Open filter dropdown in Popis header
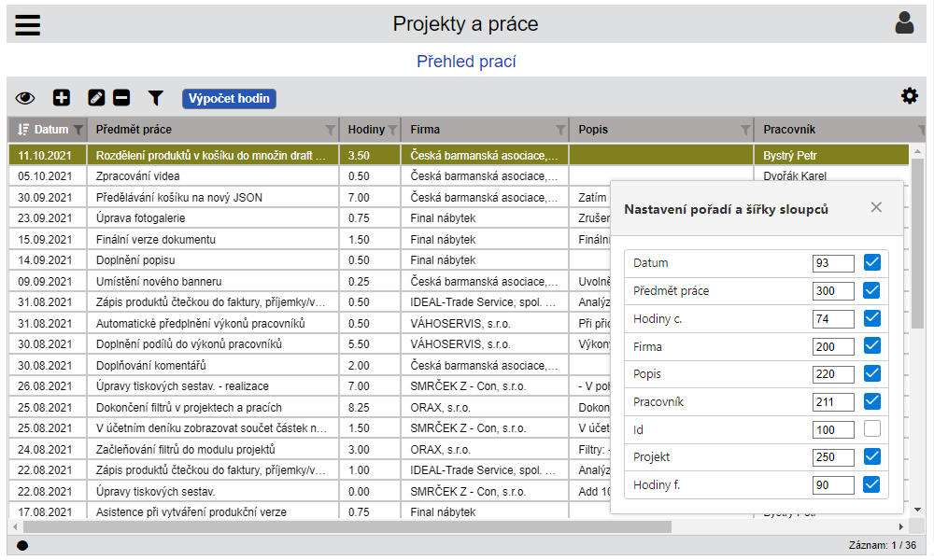This screenshot has height=560, width=934. (x=745, y=130)
